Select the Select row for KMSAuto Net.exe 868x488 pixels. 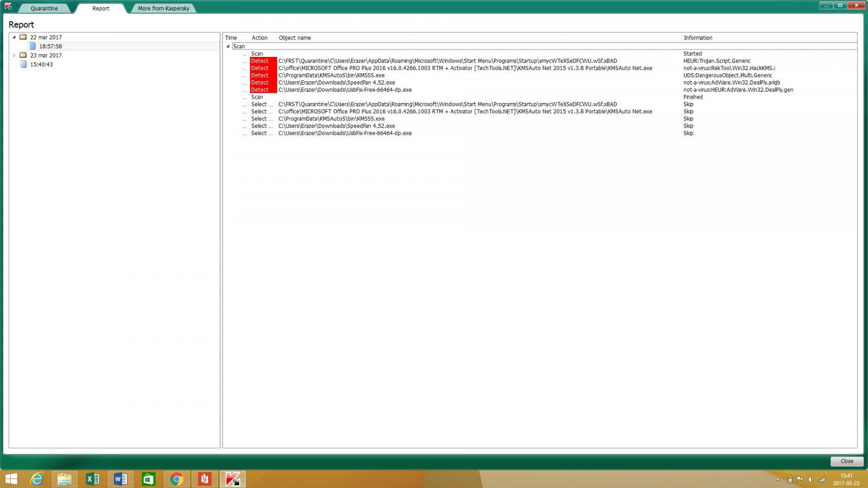[x=540, y=112]
